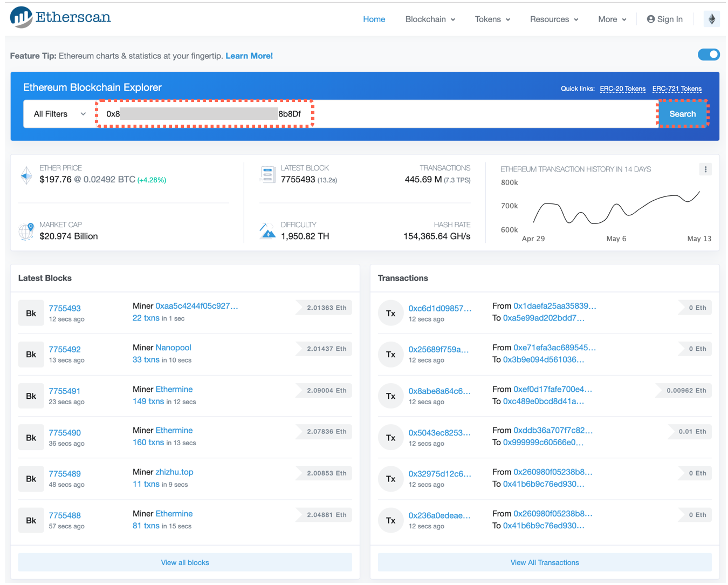
Task: Open the All Filters dropdown
Action: click(59, 114)
